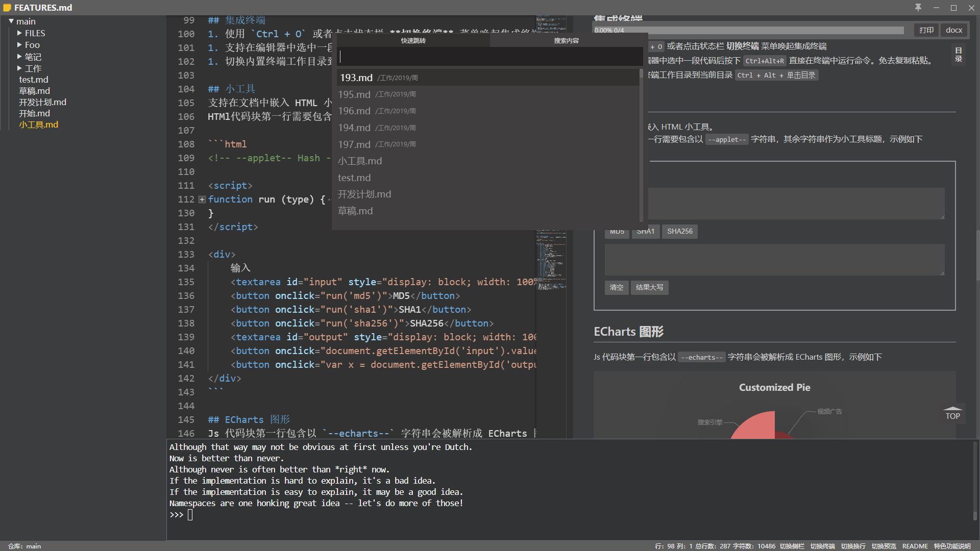Viewport: 980px width, 551px height.
Task: Click the SHA256 hash button in preview
Action: (679, 231)
